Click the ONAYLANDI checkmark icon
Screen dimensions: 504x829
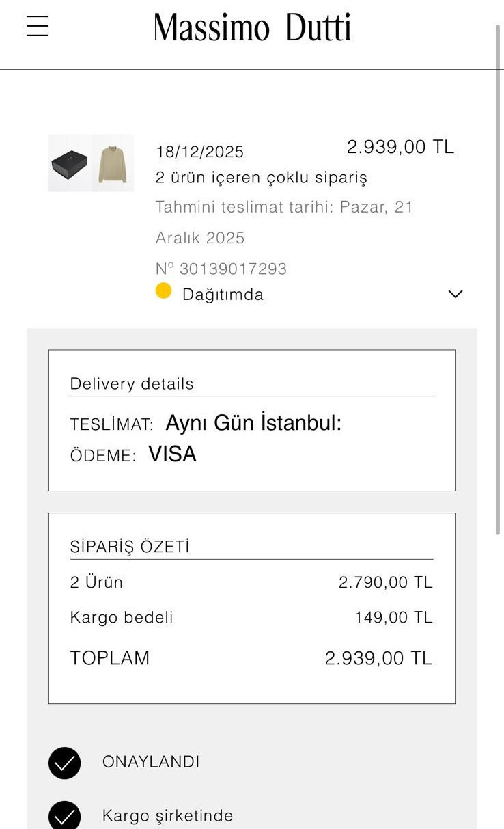(64, 763)
